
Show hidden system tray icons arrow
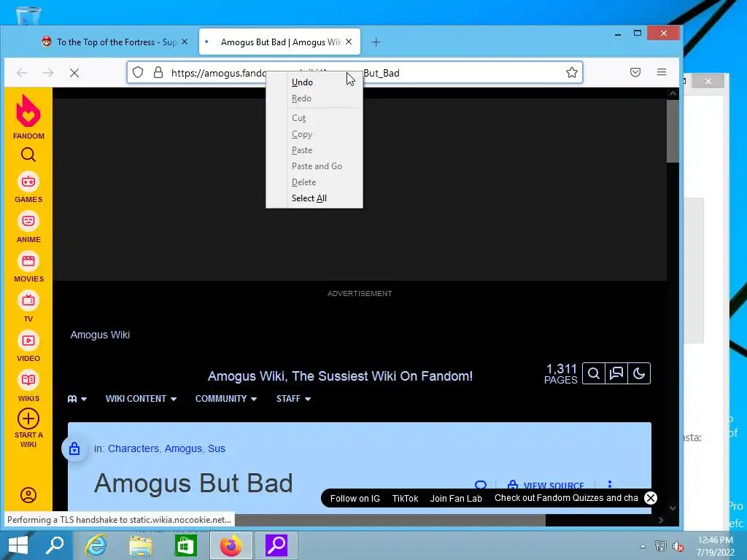(643, 546)
